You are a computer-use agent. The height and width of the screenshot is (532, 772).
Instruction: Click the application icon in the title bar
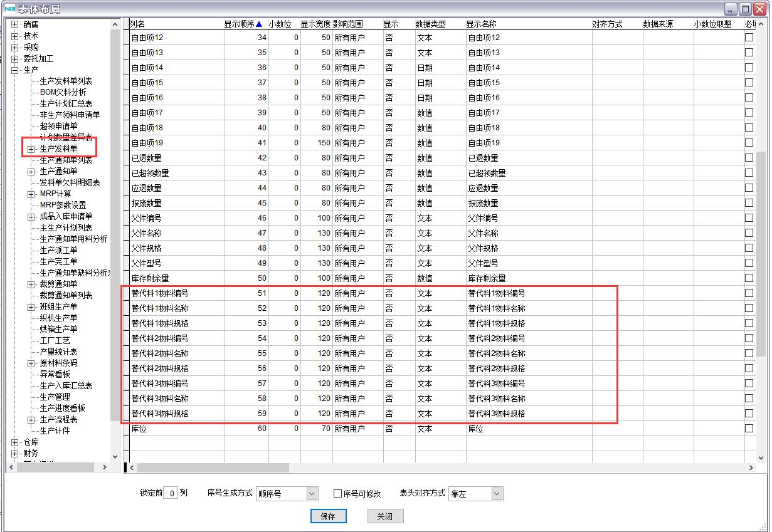[x=9, y=8]
